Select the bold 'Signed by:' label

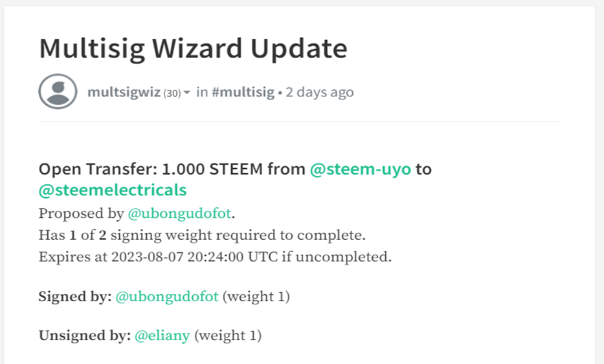(75, 297)
